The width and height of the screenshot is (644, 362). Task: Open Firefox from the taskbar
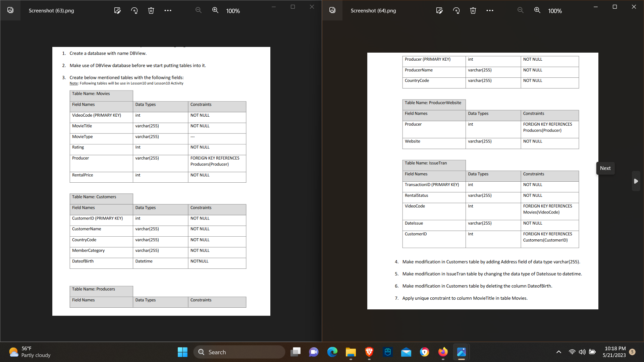click(x=443, y=352)
